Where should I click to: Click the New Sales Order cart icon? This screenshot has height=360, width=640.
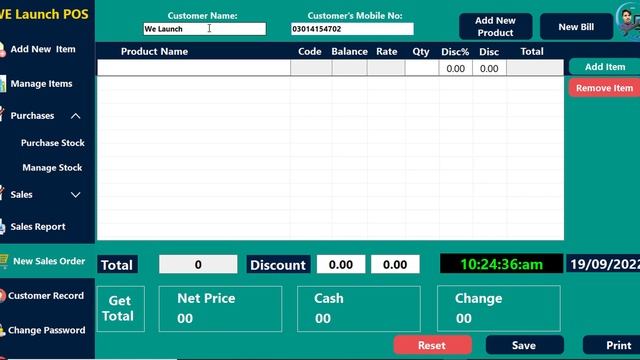[4, 261]
